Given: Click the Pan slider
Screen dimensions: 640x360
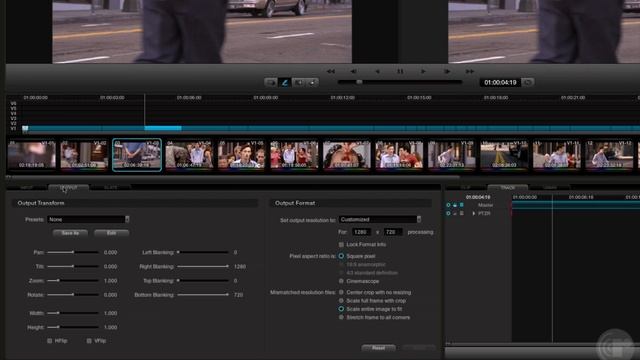Looking at the screenshot, I should point(73,252).
